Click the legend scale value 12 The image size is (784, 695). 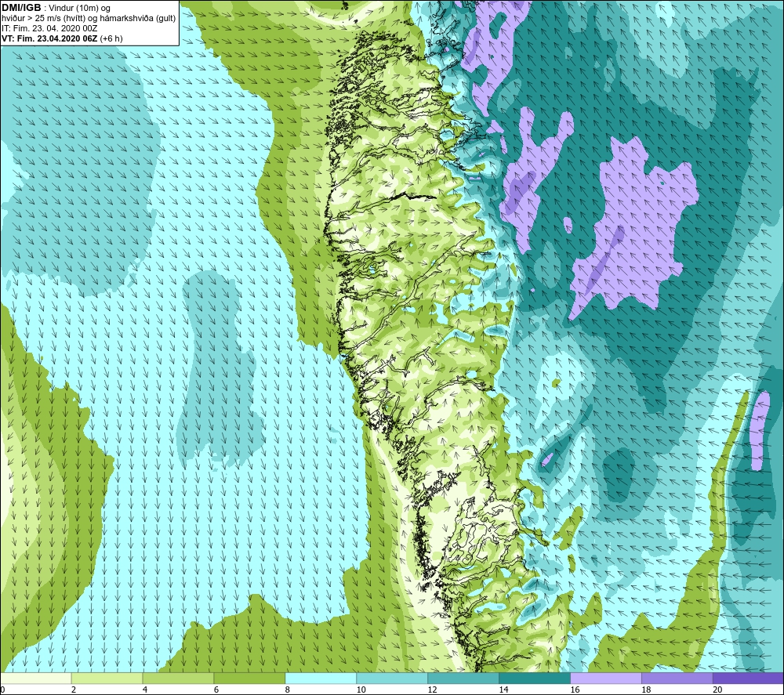(x=433, y=690)
